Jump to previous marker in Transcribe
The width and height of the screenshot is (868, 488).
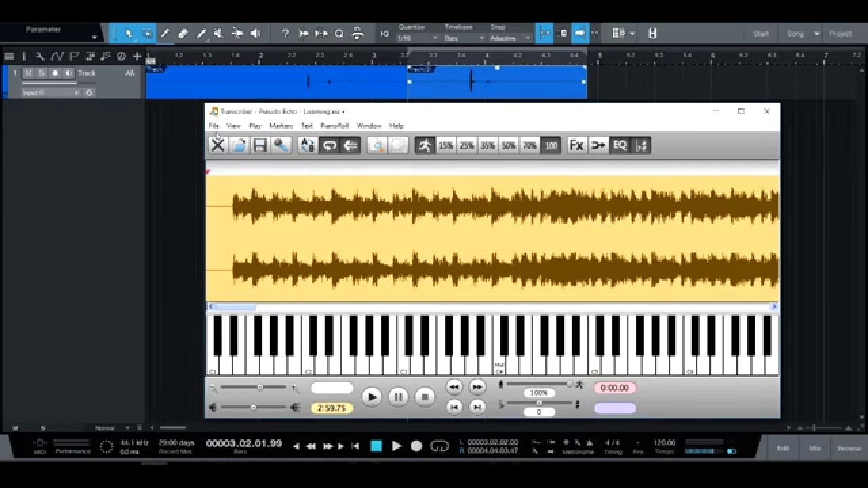[454, 407]
